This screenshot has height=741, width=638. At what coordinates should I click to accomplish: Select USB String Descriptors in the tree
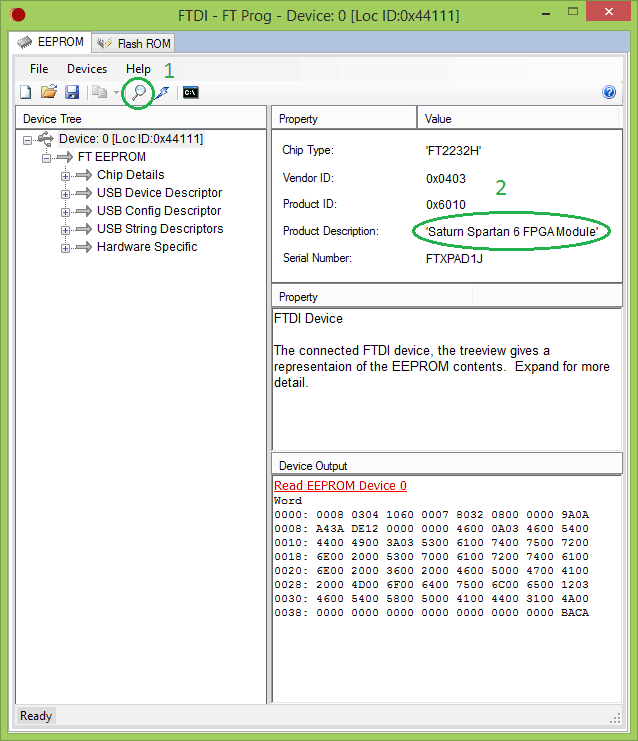160,229
